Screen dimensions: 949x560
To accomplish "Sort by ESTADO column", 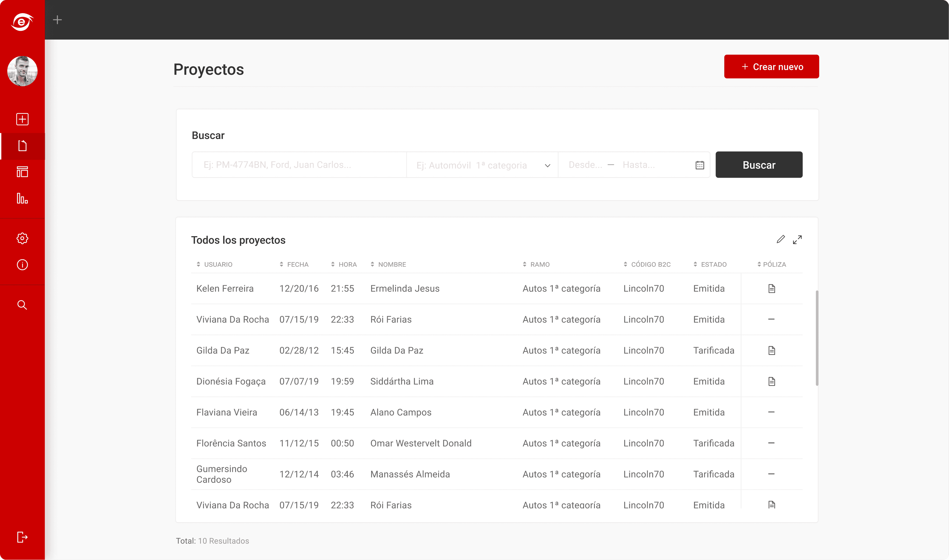I will tap(710, 265).
